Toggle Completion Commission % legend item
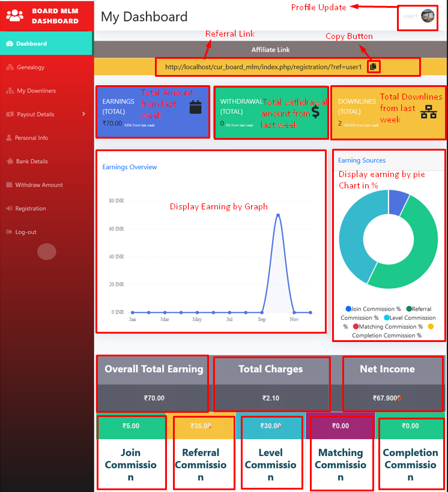The image size is (448, 492). point(393,331)
